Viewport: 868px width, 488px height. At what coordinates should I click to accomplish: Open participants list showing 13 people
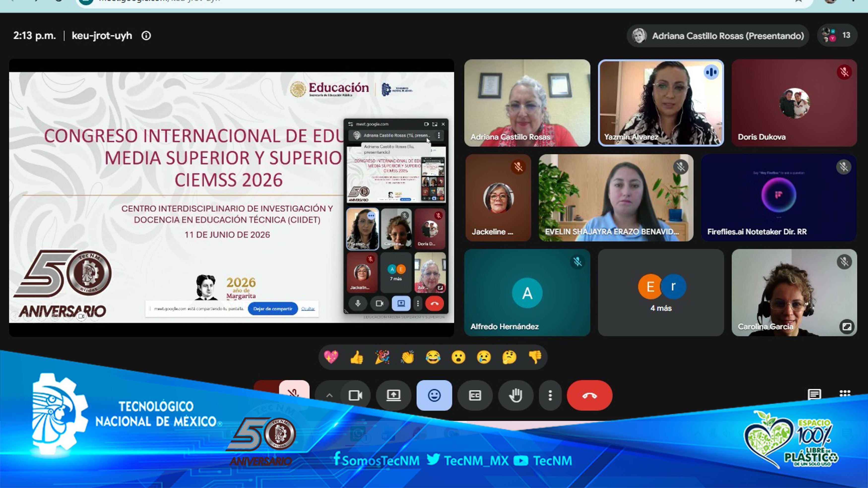point(837,35)
